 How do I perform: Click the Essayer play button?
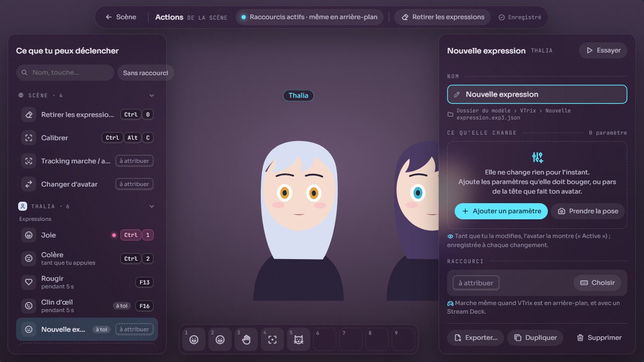603,50
